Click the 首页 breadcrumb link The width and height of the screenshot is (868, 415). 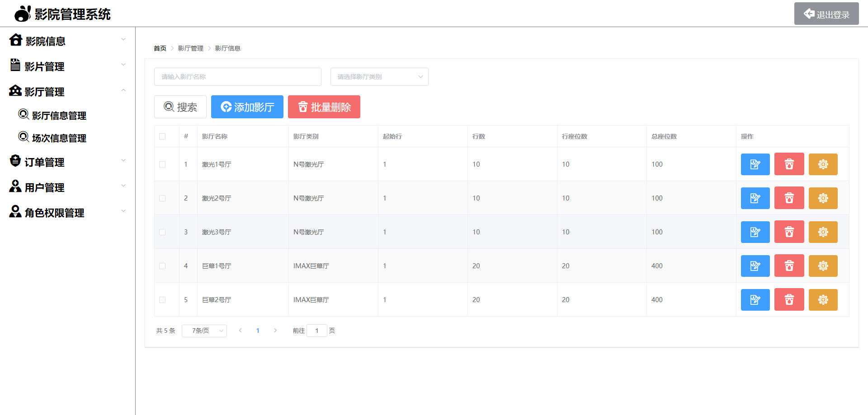(160, 48)
